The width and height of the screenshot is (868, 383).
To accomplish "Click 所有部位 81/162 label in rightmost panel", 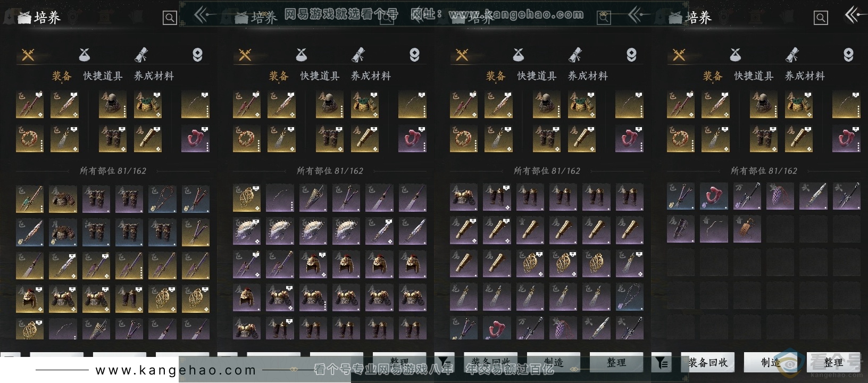I will tap(764, 171).
